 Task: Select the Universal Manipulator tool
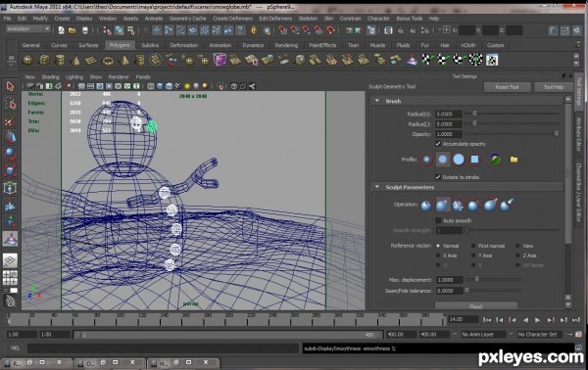(10, 188)
